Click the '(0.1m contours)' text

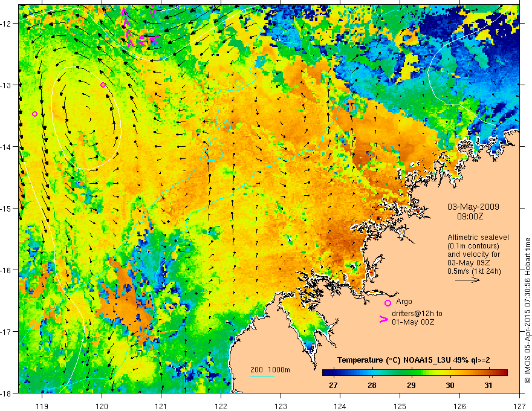pyautogui.click(x=473, y=246)
